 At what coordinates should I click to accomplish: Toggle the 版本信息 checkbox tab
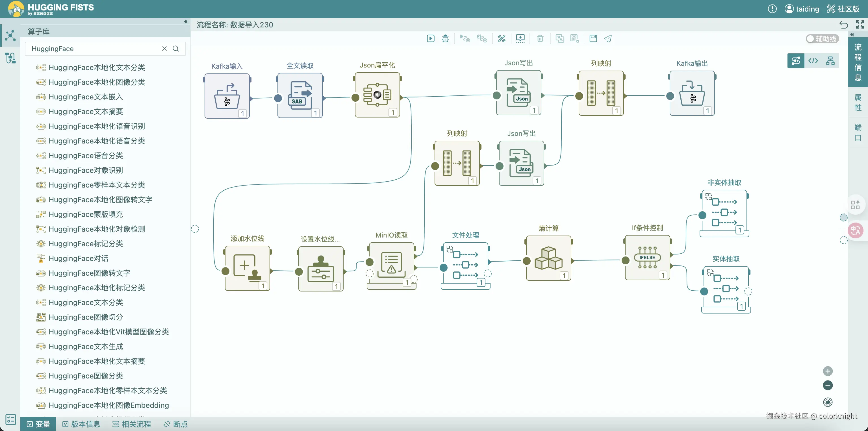[81, 424]
